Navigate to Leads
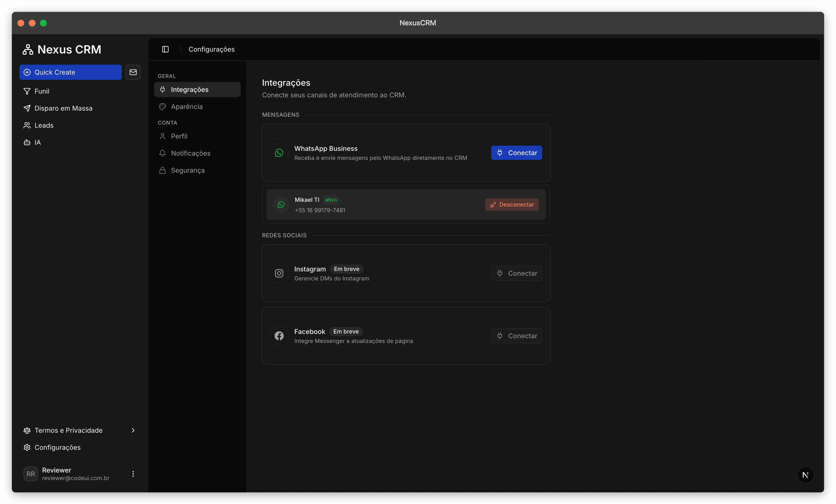This screenshot has height=504, width=836. pyautogui.click(x=80, y=125)
